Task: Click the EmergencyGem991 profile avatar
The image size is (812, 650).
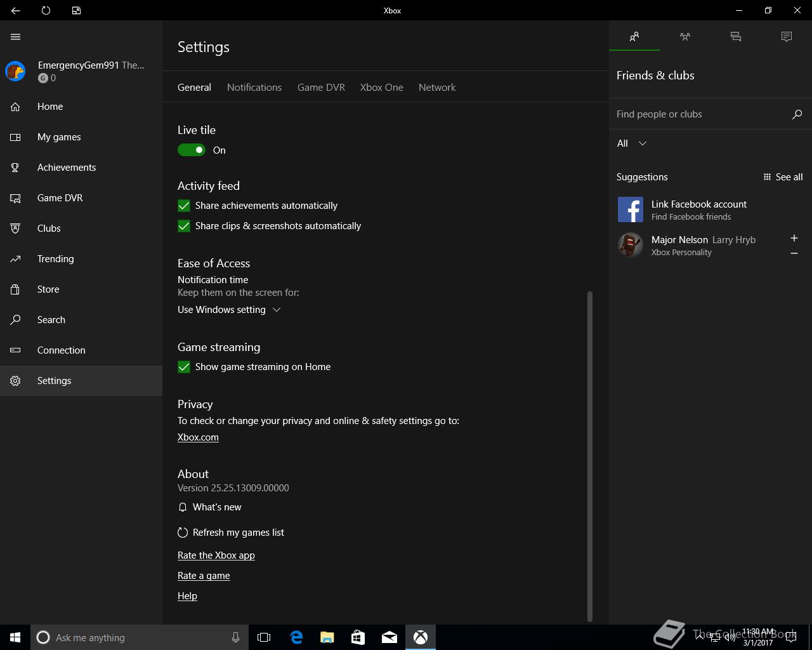Action: click(15, 71)
